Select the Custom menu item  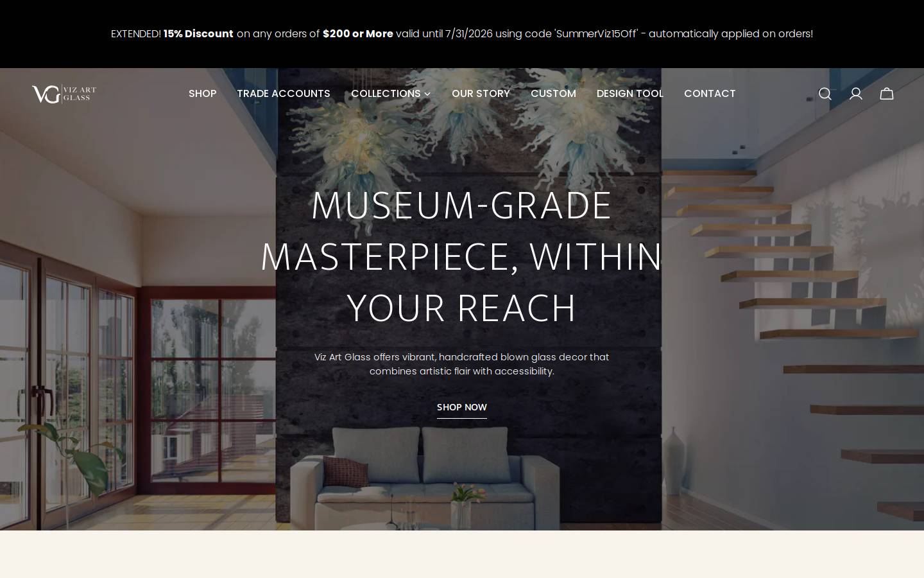point(553,94)
